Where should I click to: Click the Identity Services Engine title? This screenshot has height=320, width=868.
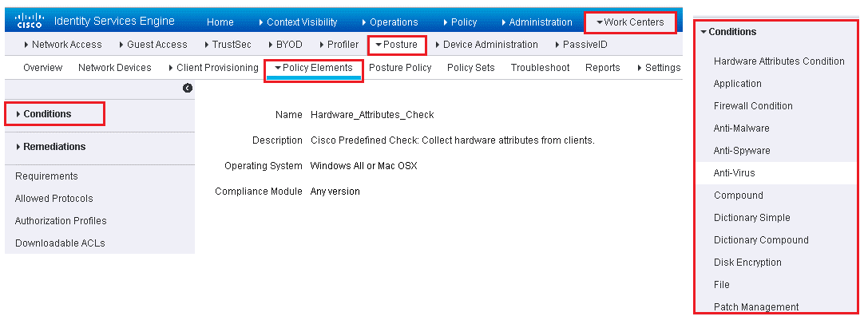(115, 22)
